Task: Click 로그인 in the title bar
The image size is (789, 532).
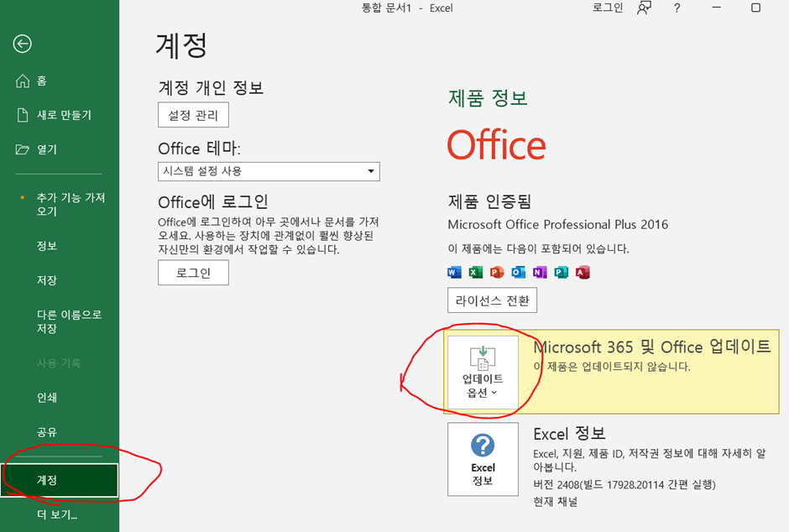Action: 608,8
